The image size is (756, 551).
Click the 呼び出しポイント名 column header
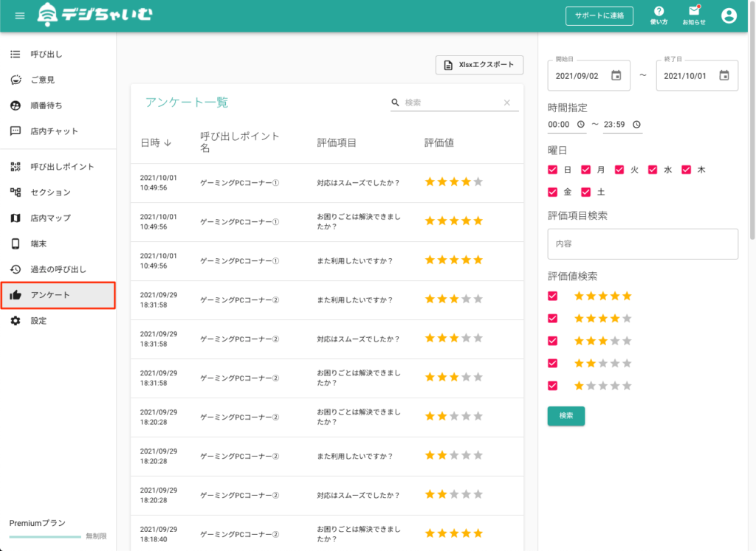[x=240, y=142]
